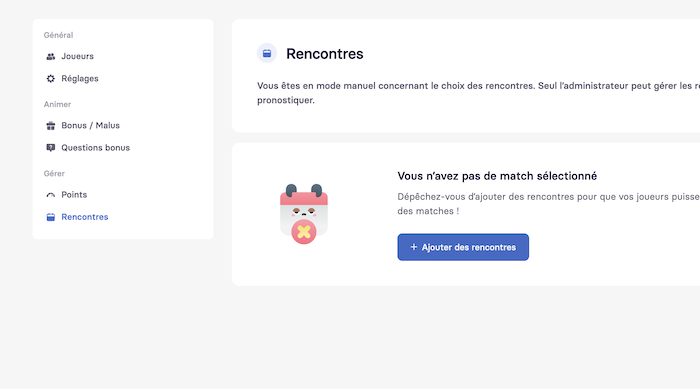
Task: Click the sad calendar illustration
Action: [304, 214]
